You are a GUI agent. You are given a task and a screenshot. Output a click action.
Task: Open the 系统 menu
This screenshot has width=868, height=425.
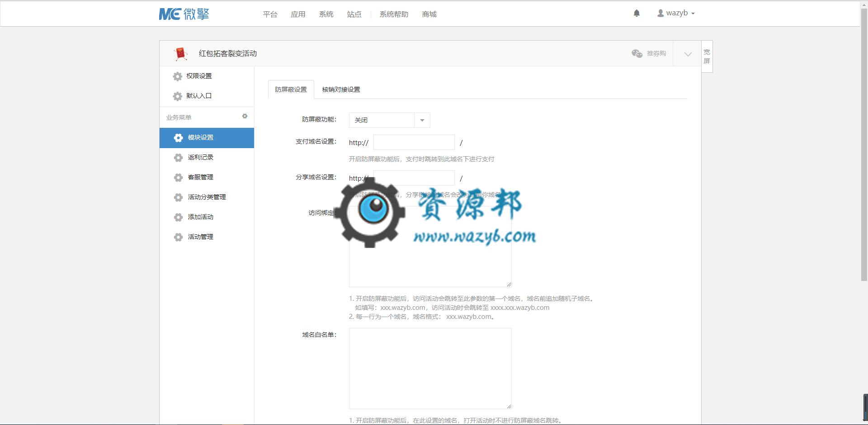(326, 14)
